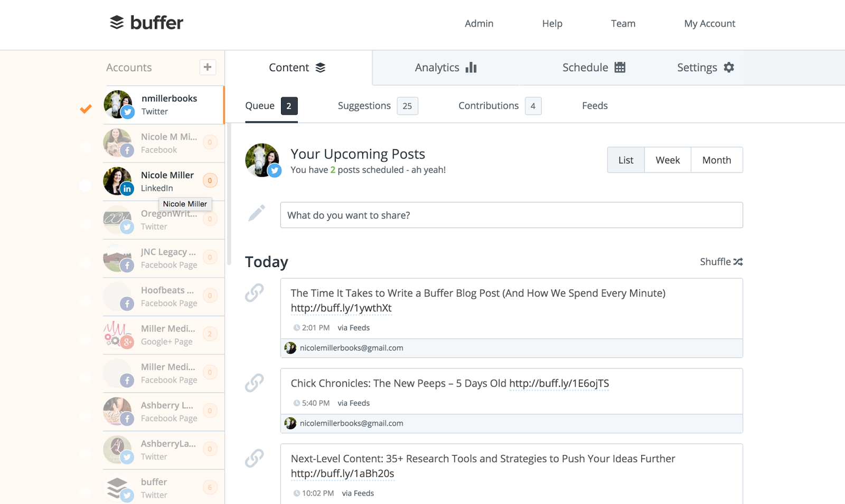Click the Buffer logo
The width and height of the screenshot is (845, 504).
146,23
